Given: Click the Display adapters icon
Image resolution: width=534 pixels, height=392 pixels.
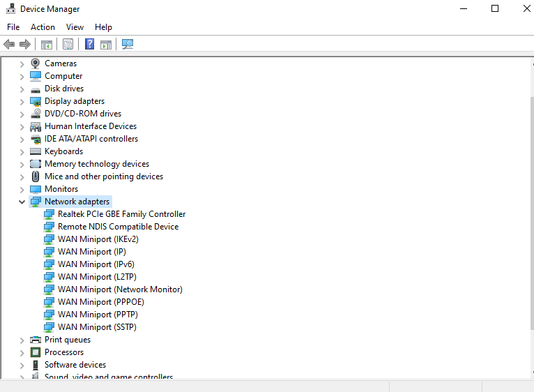Looking at the screenshot, I should [x=36, y=102].
